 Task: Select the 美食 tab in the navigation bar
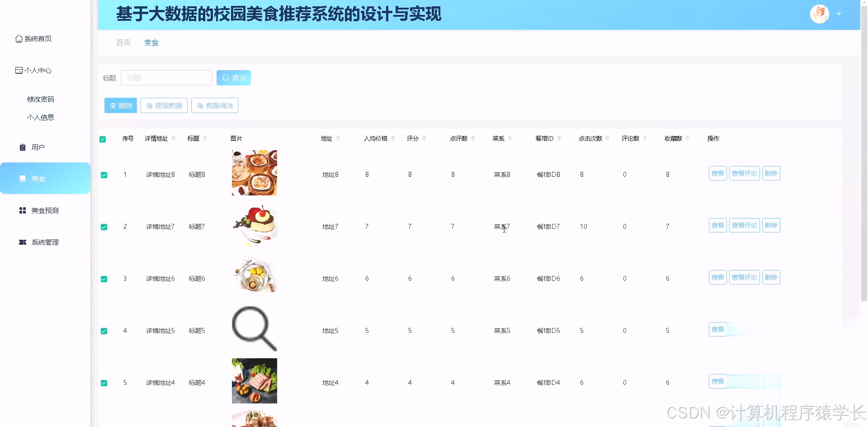point(151,43)
